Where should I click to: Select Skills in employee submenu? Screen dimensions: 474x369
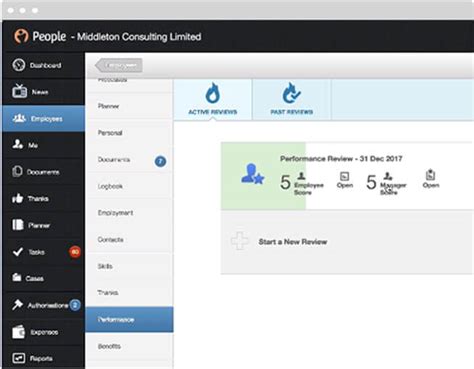[129, 266]
